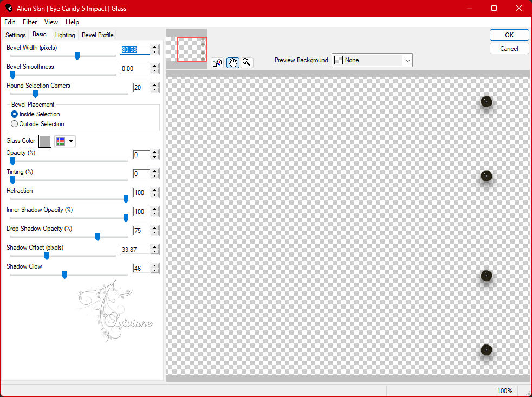
Task: Click the 100% zoom status indicator
Action: [x=505, y=391]
